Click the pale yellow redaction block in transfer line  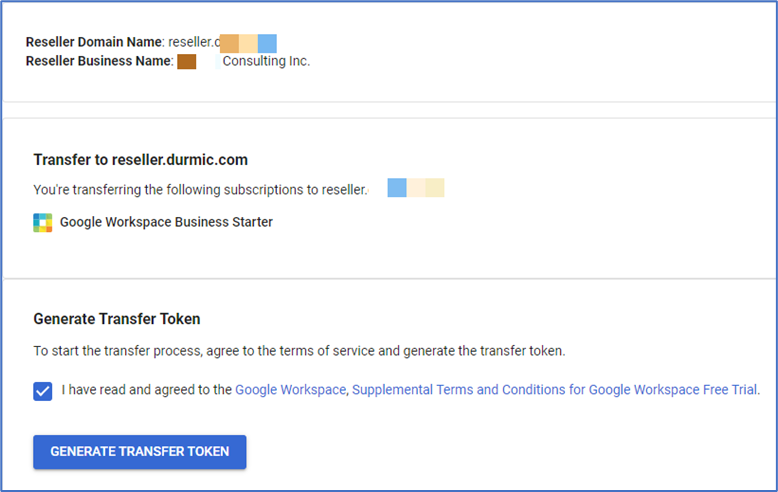(x=435, y=188)
